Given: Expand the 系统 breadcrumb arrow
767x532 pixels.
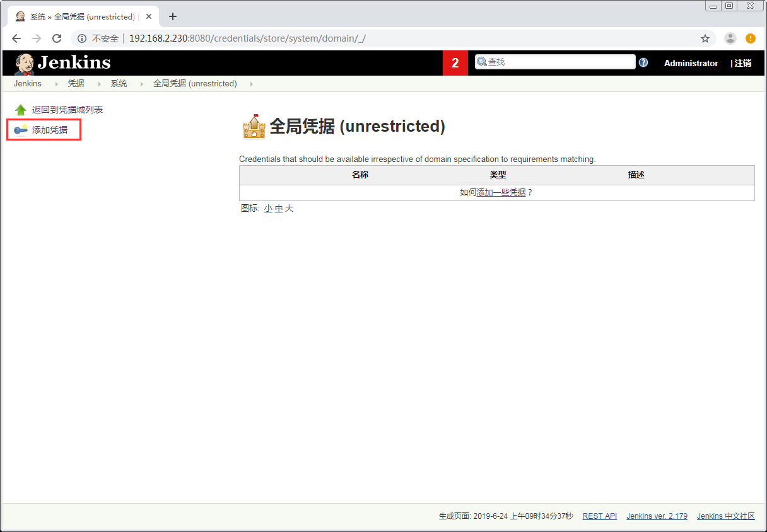Looking at the screenshot, I should tap(141, 84).
